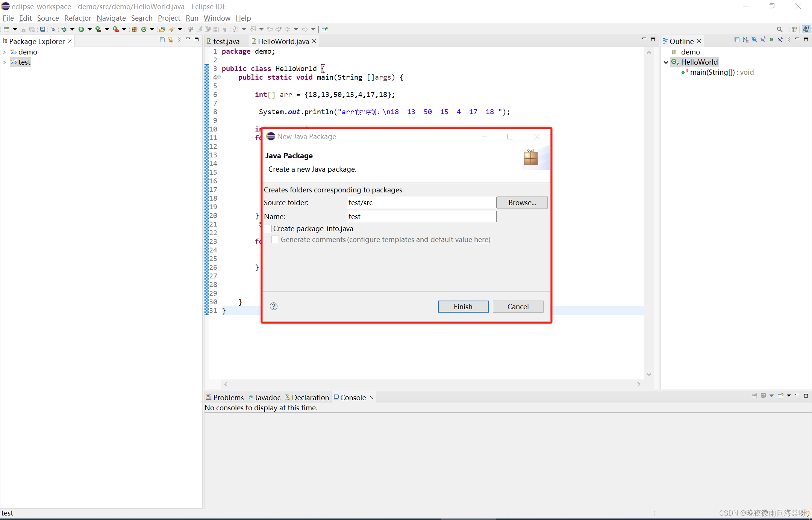Image resolution: width=812 pixels, height=520 pixels.
Task: Click the New Java Class icon
Action: (144, 29)
